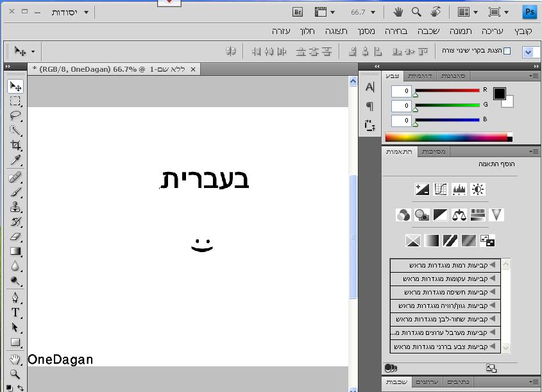Enable the הצגת בקרי שינוי צורה checkbox
Image resolution: width=542 pixels, height=392 pixels.
(x=507, y=51)
